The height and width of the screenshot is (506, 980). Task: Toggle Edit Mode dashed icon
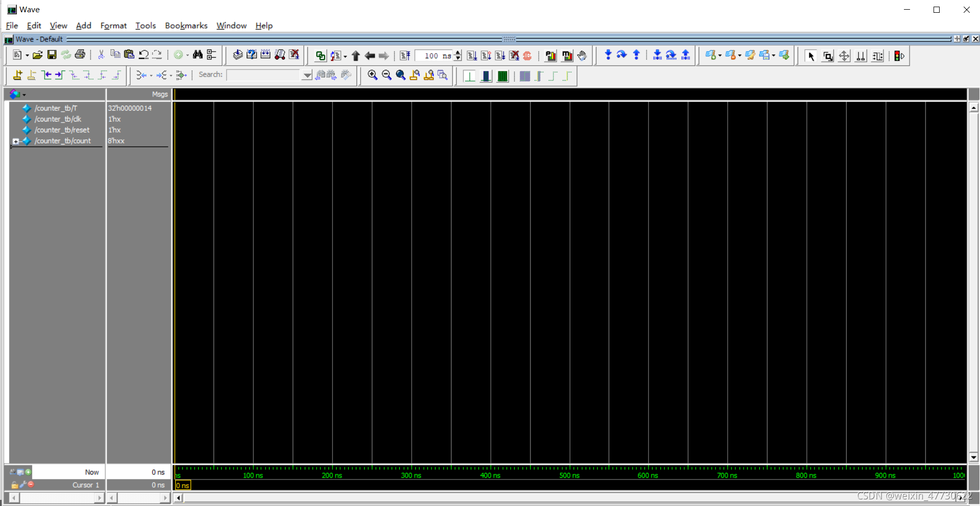[x=878, y=56]
